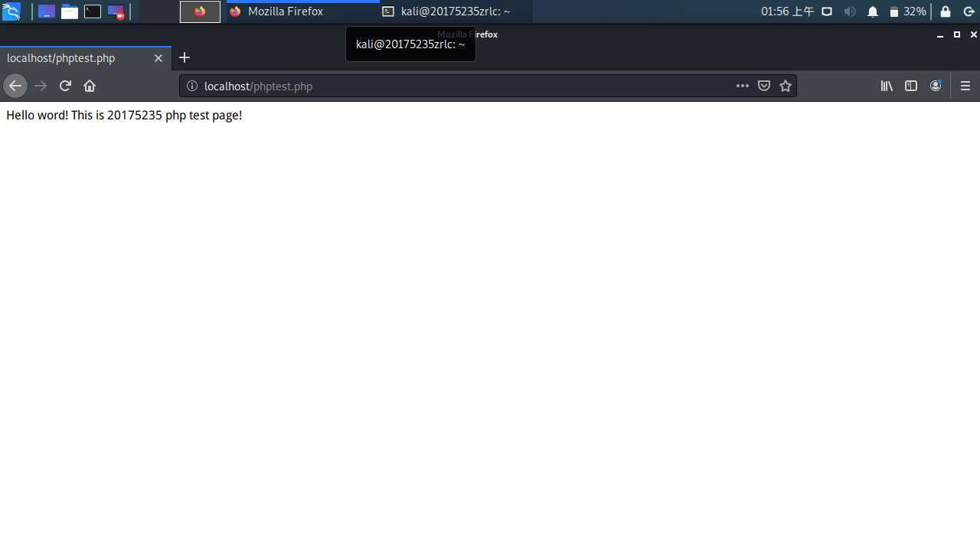Save page to Pocket
This screenshot has height=551, width=980.
click(763, 86)
